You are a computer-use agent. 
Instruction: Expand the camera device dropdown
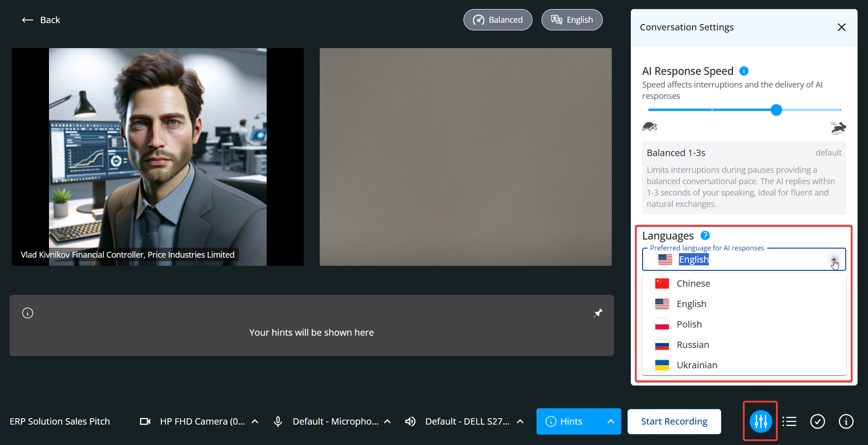pyautogui.click(x=255, y=421)
